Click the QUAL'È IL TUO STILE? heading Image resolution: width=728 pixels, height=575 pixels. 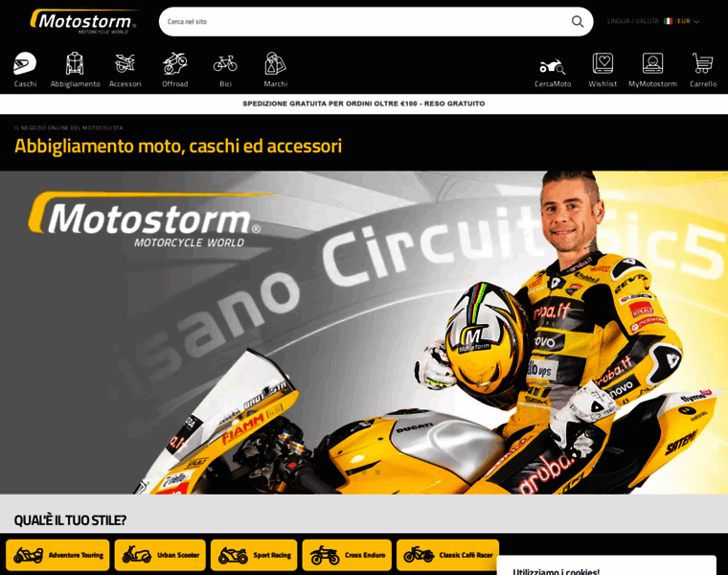tap(70, 520)
